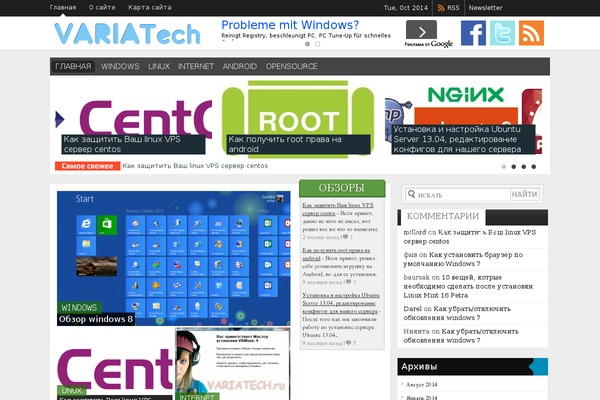Open the NGINX Ubuntu Server slider image
The height and width of the screenshot is (400, 600).
(x=463, y=120)
